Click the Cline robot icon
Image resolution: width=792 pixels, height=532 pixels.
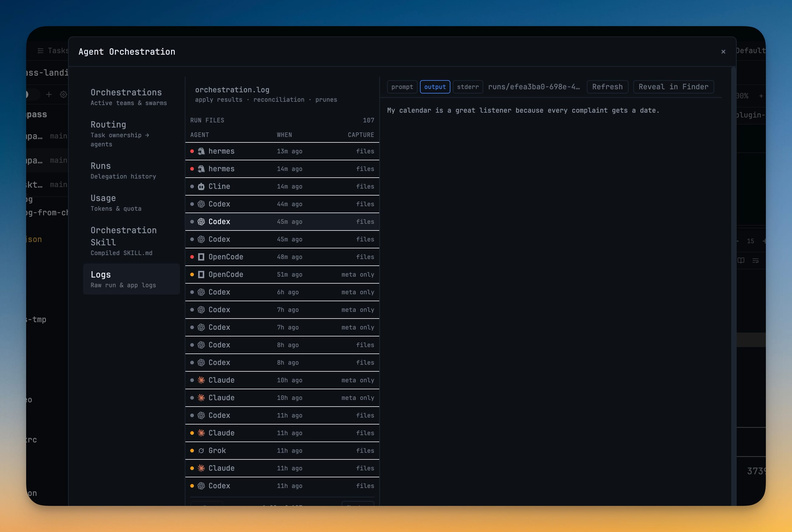(x=201, y=187)
